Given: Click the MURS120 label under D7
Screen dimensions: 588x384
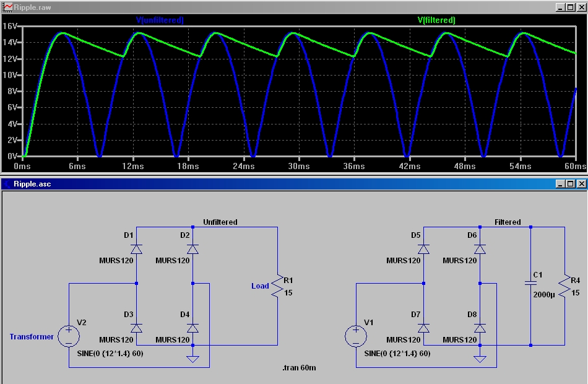Looking at the screenshot, I should pos(404,339).
